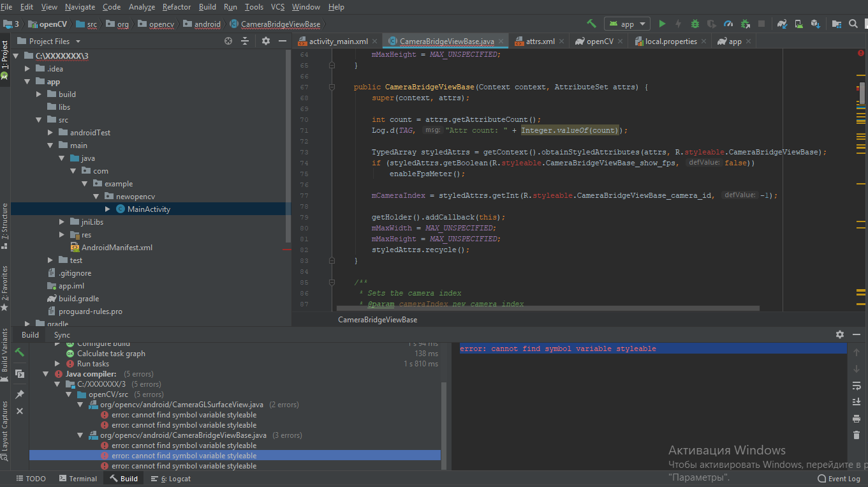Click Collapse All icon in Project panel
Viewport: 868px width, 487px height.
pos(245,41)
